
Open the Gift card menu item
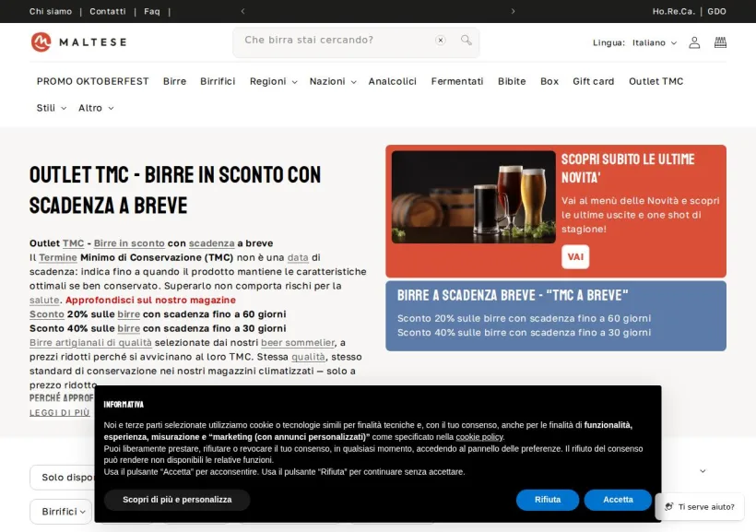(x=593, y=81)
